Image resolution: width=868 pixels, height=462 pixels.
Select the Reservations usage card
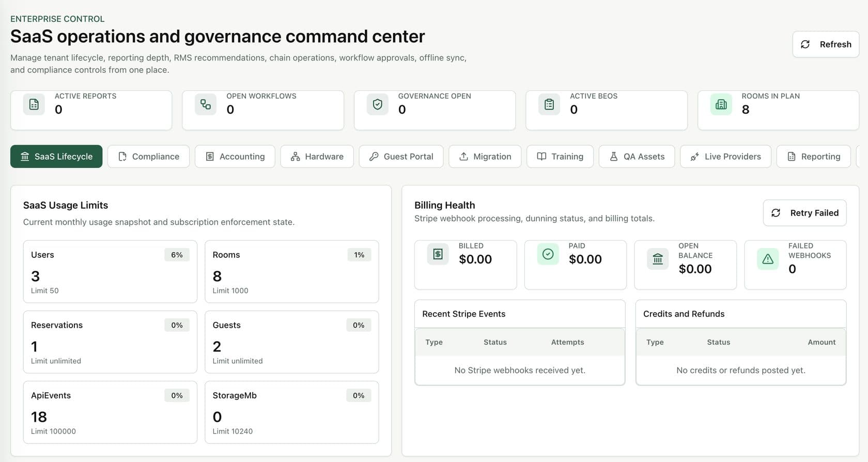[x=110, y=342]
